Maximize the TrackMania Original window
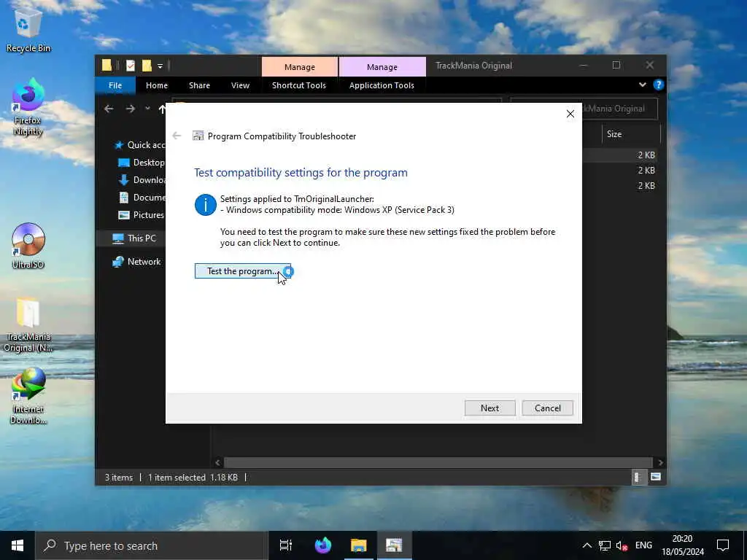Viewport: 747px width, 560px height. (x=616, y=65)
